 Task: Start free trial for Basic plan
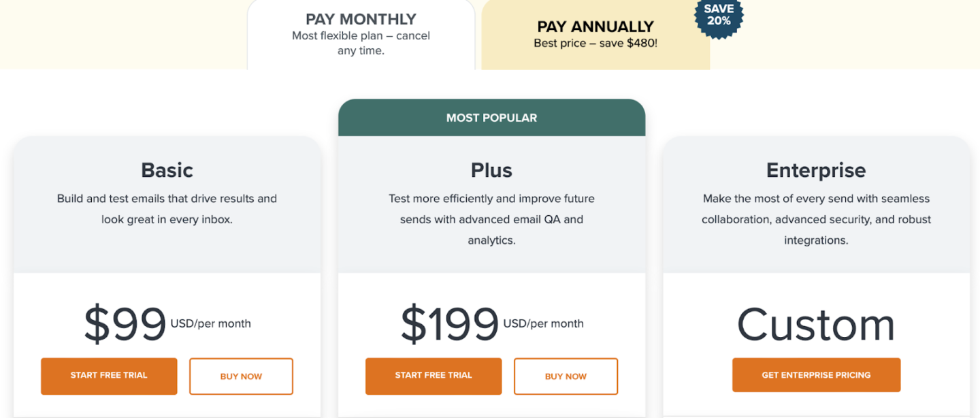[109, 375]
